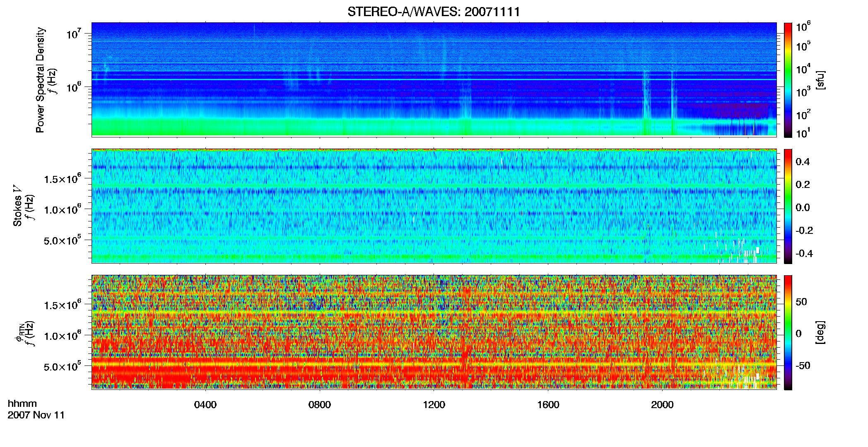
Task: Click inside the Power Spectral Density spectrogram
Action: pyautogui.click(x=434, y=79)
